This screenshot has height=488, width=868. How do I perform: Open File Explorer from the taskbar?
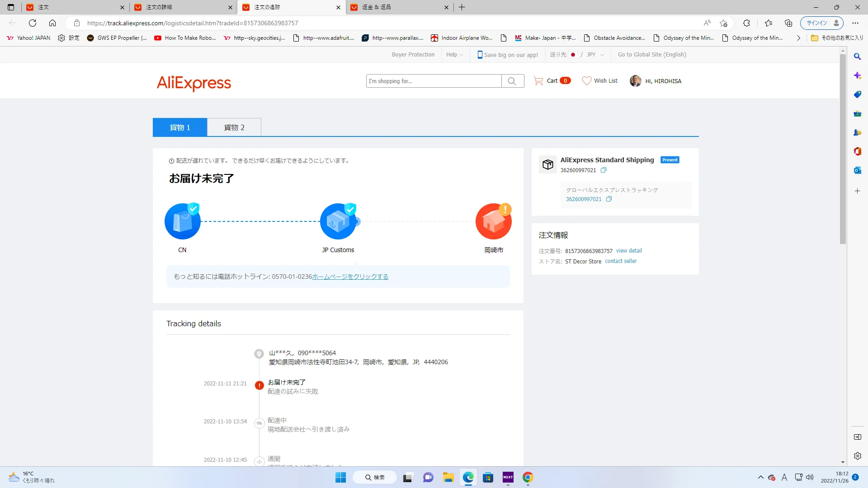tap(448, 478)
